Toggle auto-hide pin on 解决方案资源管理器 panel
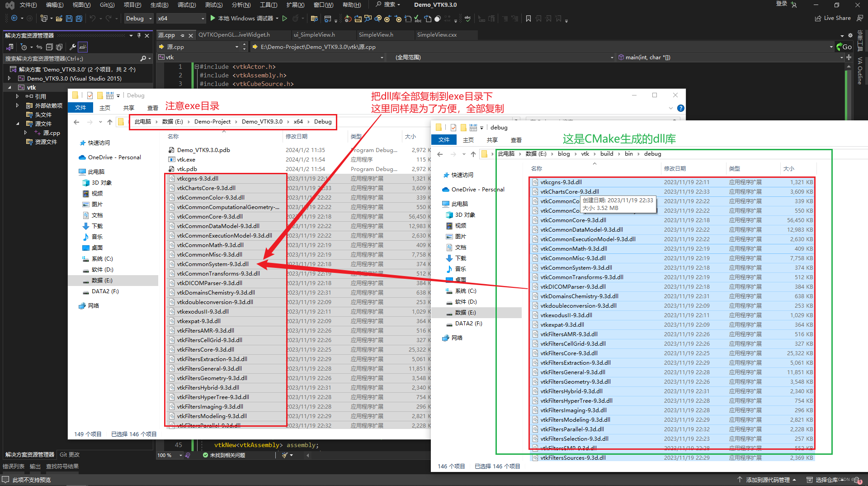Viewport: 868px width, 486px height. coord(139,35)
